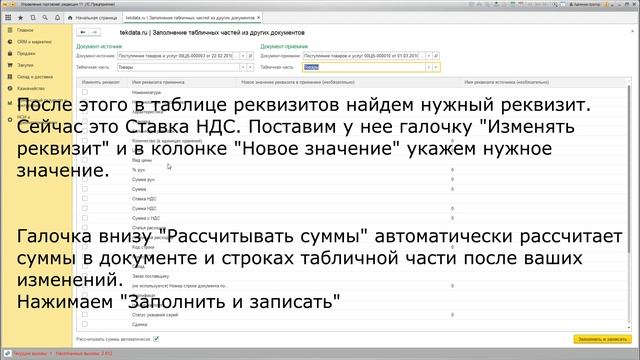Image resolution: width=640 pixels, height=360 pixels.
Task: Go back with the left arrow
Action: (83, 32)
